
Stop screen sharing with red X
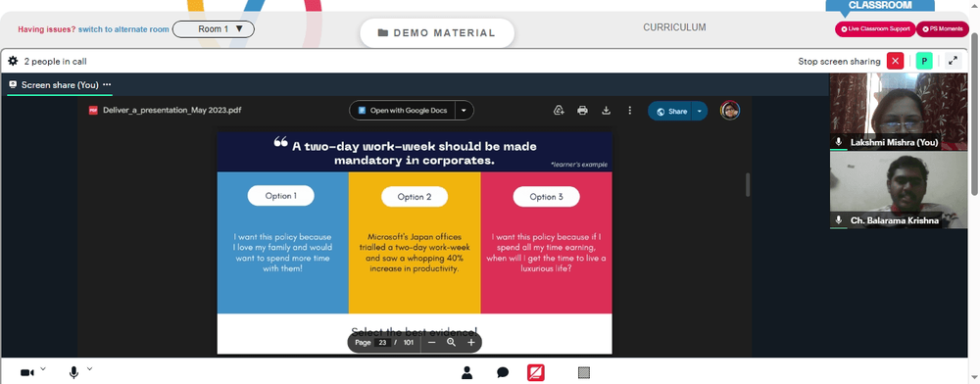(x=895, y=61)
